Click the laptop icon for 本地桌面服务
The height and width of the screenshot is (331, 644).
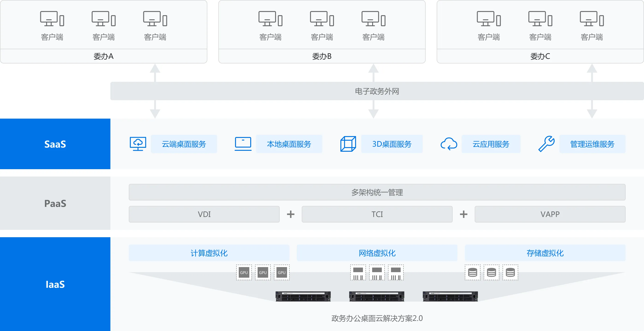[243, 144]
